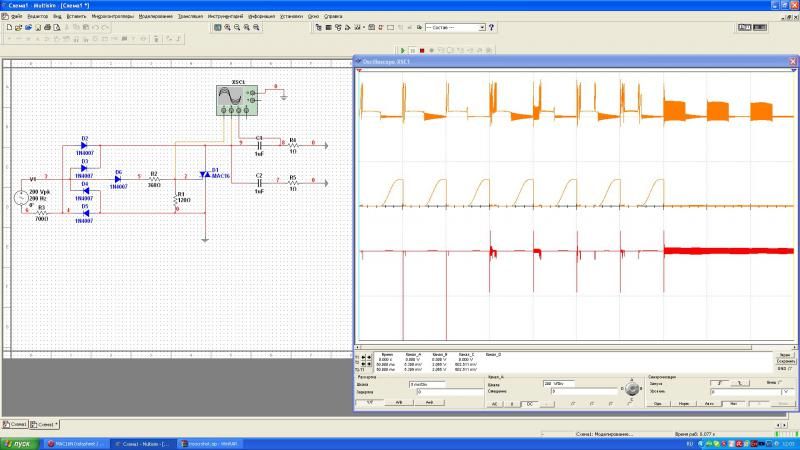Click the D1 MAC16 triac component
Viewport: 800px width, 450px height.
tap(205, 175)
